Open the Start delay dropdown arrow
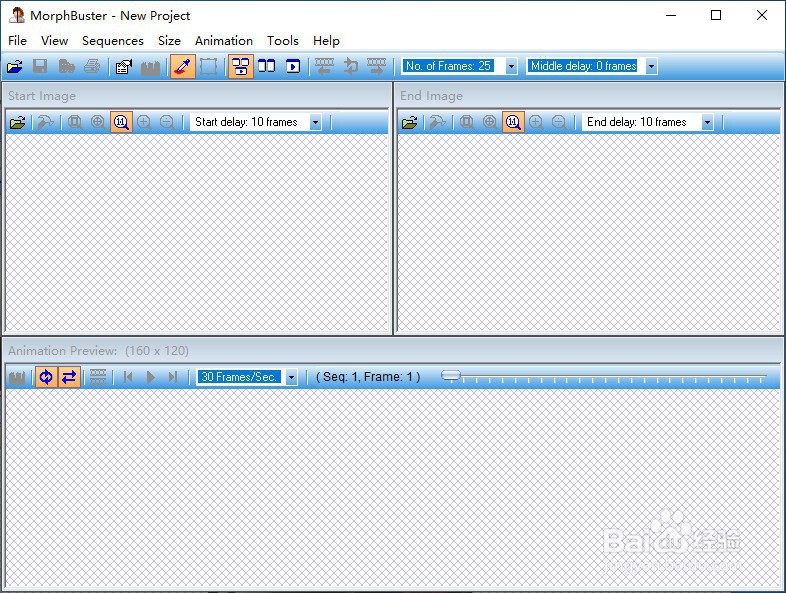Screen dimensions: 786x593 click(315, 122)
